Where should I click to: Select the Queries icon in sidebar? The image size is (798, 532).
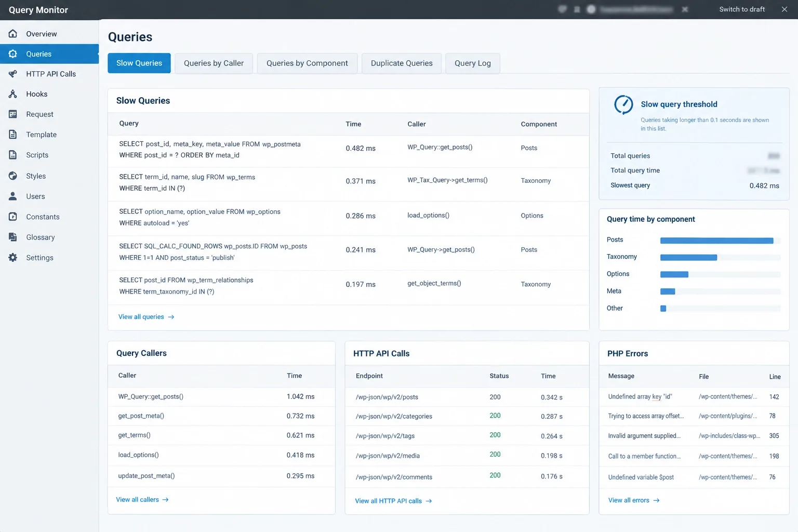click(x=13, y=54)
